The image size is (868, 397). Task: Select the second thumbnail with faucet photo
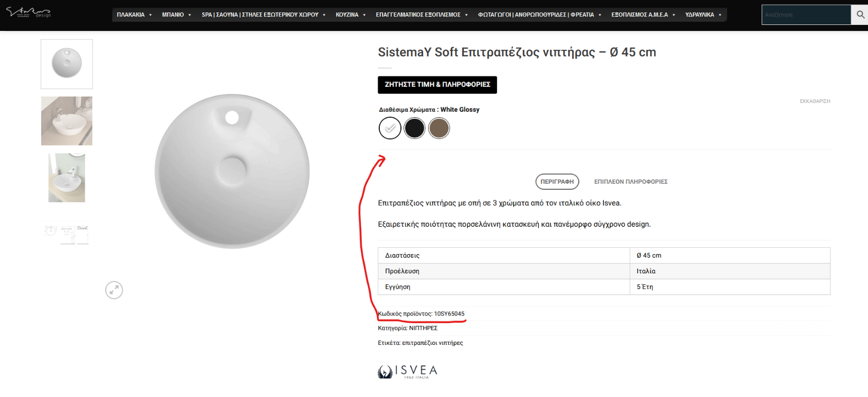click(x=67, y=121)
